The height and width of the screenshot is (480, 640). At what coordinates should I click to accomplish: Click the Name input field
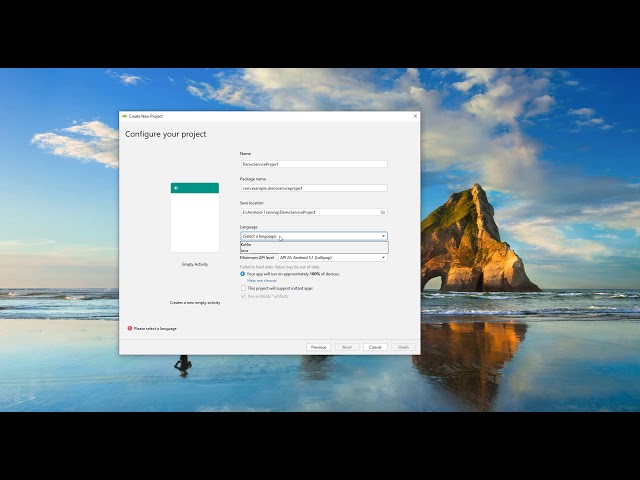coord(314,164)
